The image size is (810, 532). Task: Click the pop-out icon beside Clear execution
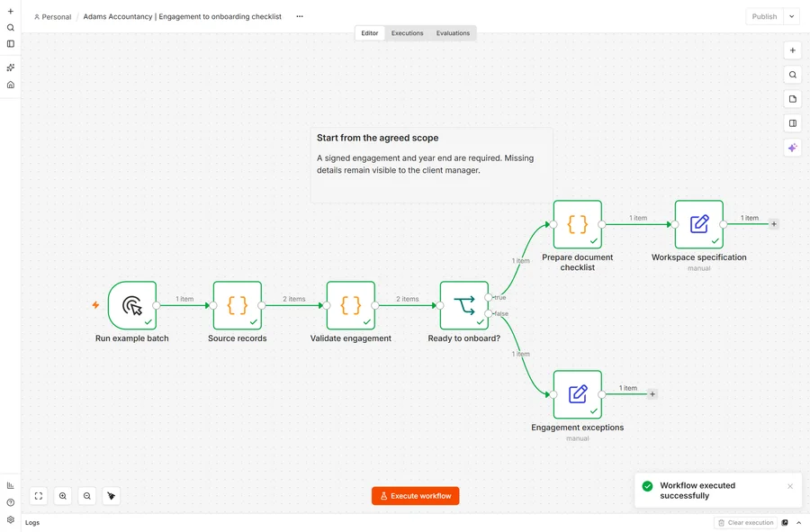785,523
